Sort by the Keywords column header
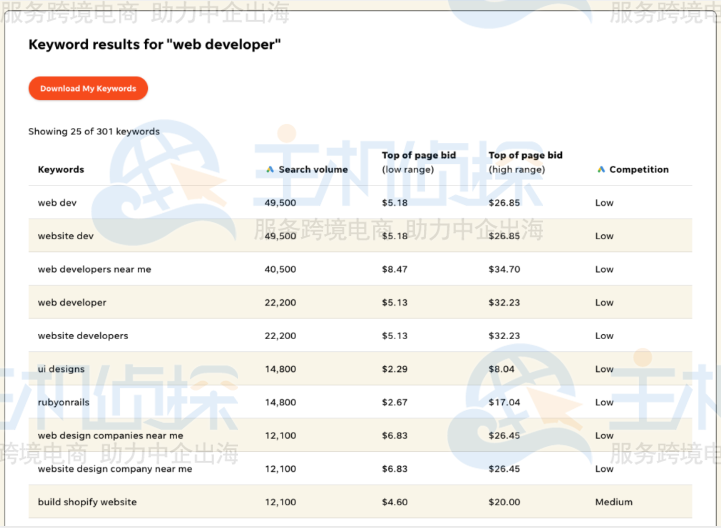 [x=61, y=170]
